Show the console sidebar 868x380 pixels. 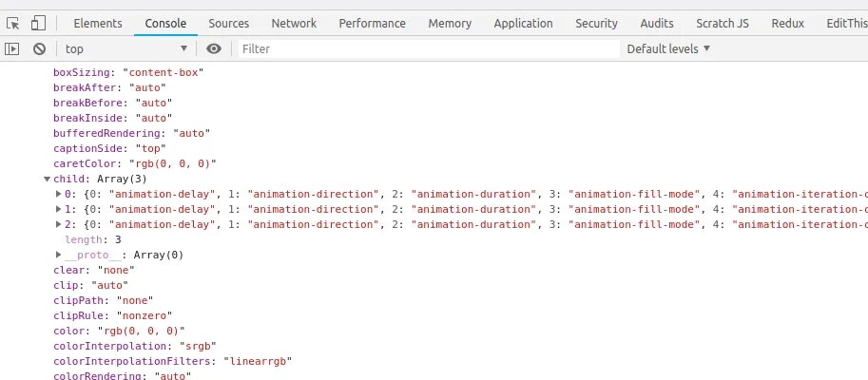click(12, 48)
